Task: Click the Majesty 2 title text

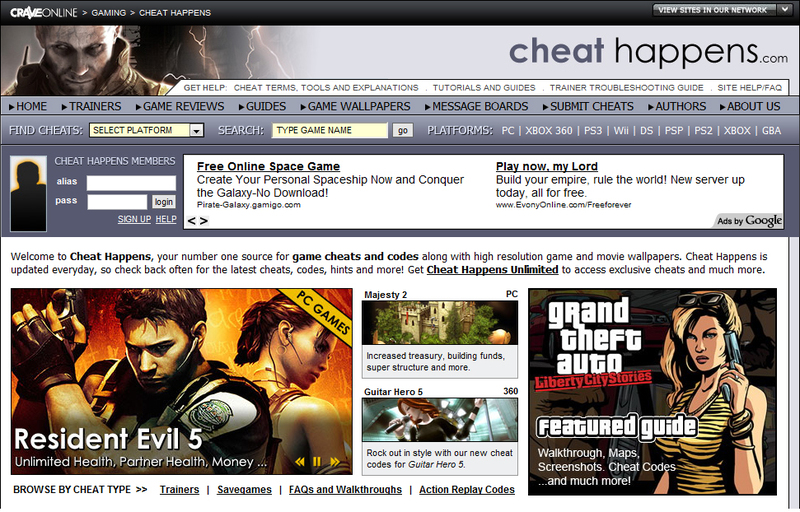Action: coord(386,295)
